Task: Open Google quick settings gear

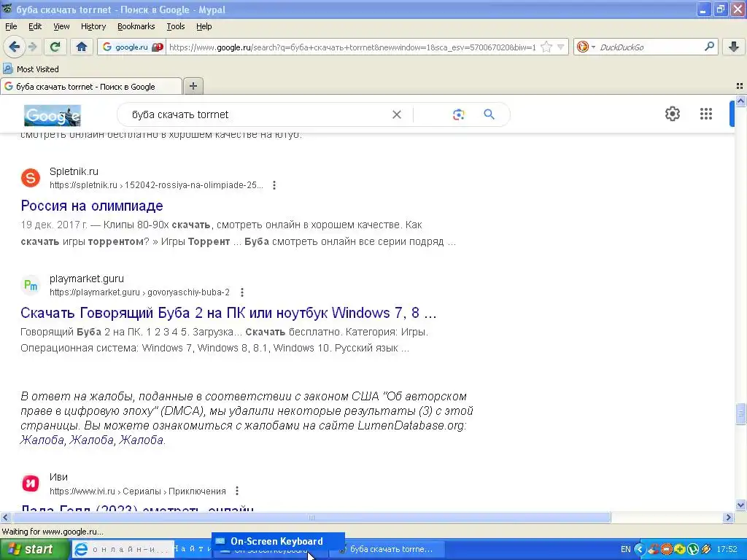Action: point(672,114)
